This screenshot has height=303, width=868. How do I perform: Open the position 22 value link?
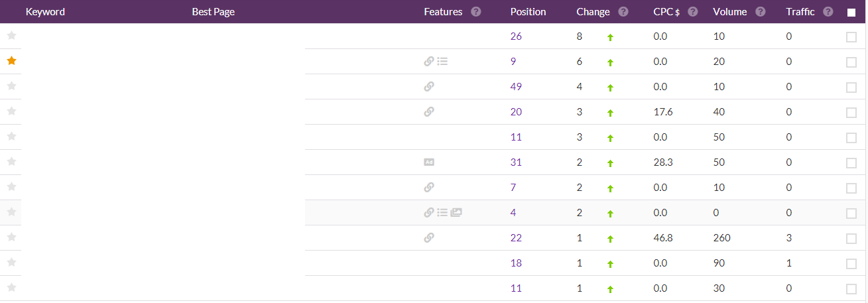(x=516, y=238)
